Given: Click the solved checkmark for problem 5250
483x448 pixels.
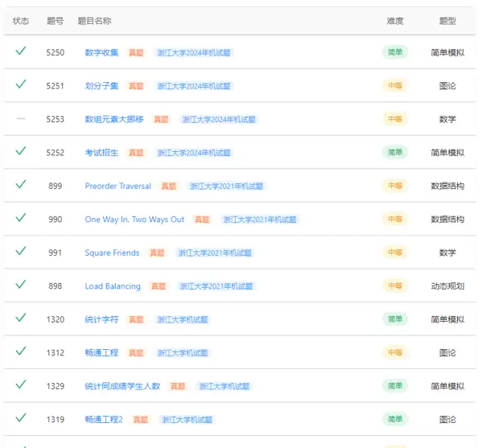Looking at the screenshot, I should click(x=21, y=51).
